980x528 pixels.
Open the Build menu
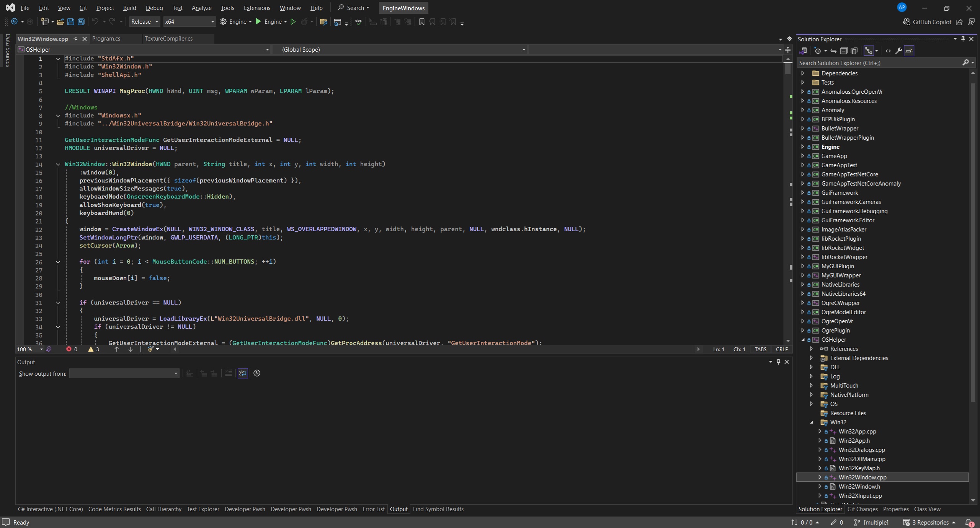click(x=129, y=8)
